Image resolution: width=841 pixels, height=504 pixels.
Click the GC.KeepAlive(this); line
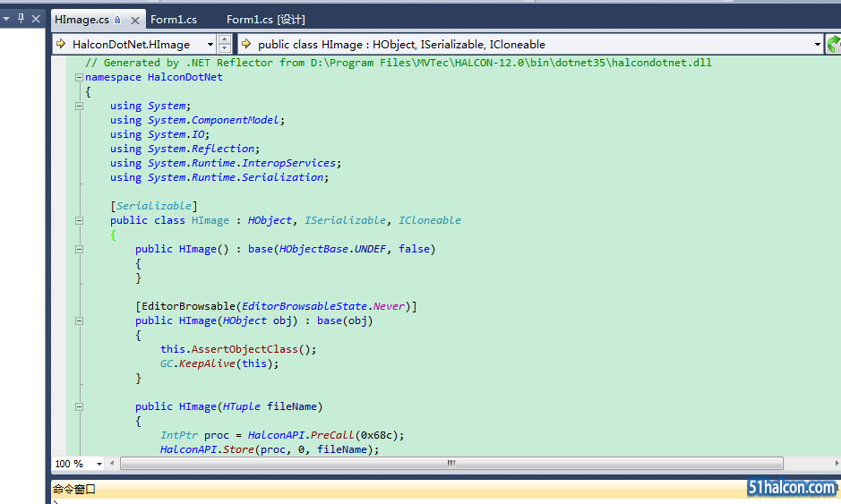[219, 363]
